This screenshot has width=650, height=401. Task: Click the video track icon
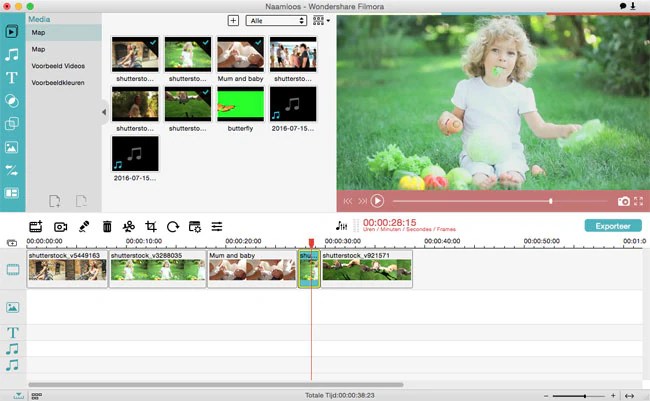pos(13,270)
